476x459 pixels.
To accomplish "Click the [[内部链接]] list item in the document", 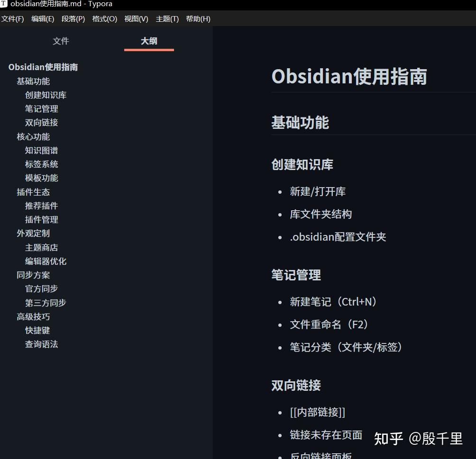I will 316,412.
